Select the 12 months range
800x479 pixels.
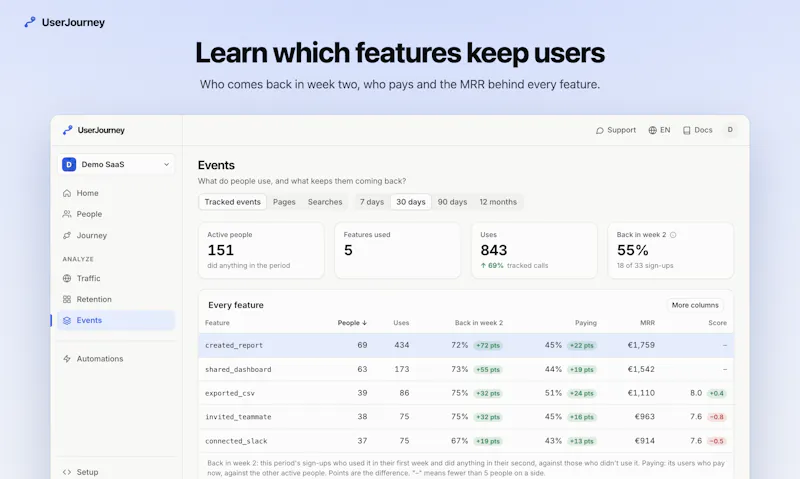[498, 202]
